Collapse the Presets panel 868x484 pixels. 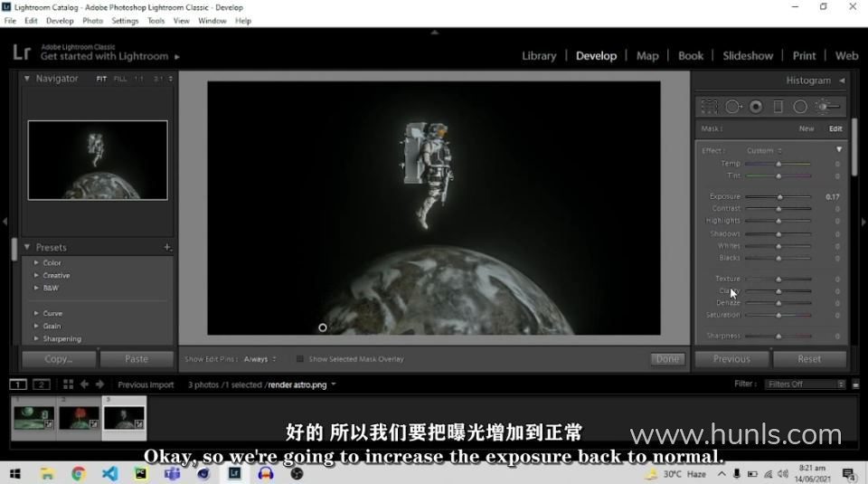(26, 247)
